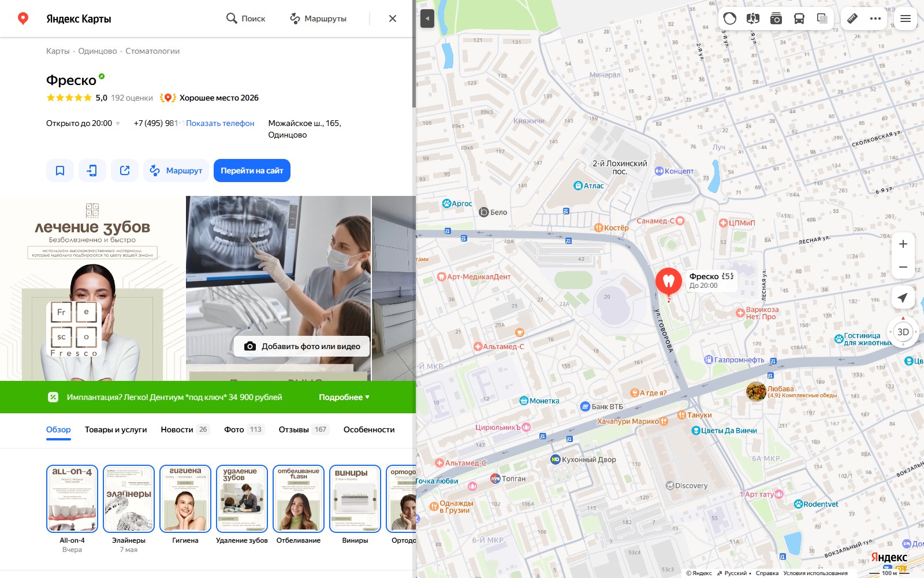
Task: Switch to the Фото tab
Action: [x=244, y=429]
